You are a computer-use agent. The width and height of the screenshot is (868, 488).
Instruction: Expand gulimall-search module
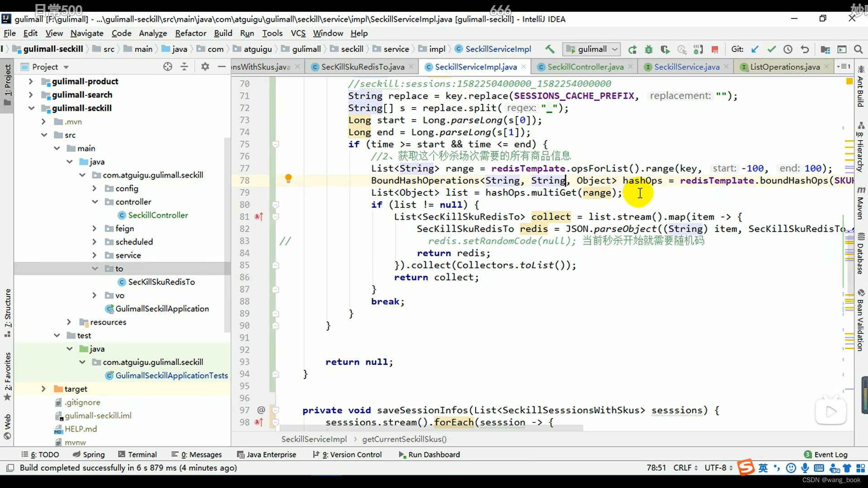click(31, 94)
